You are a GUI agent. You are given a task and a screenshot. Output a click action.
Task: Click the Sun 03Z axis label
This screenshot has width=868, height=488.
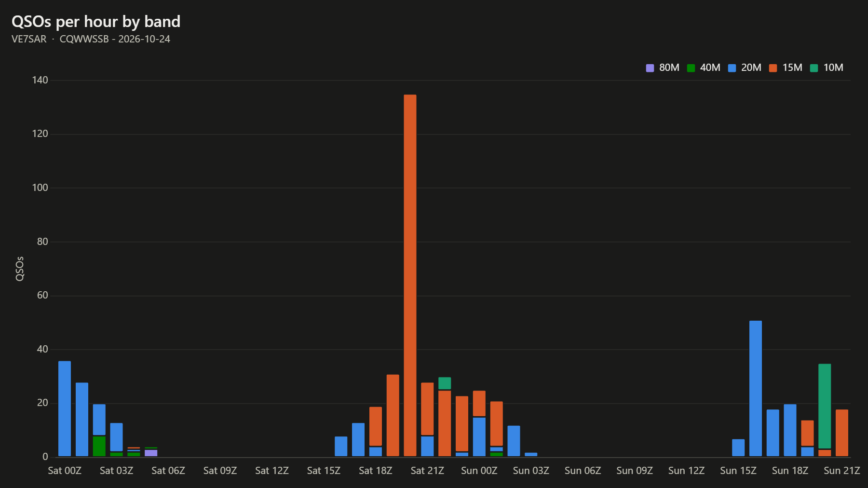click(x=531, y=471)
